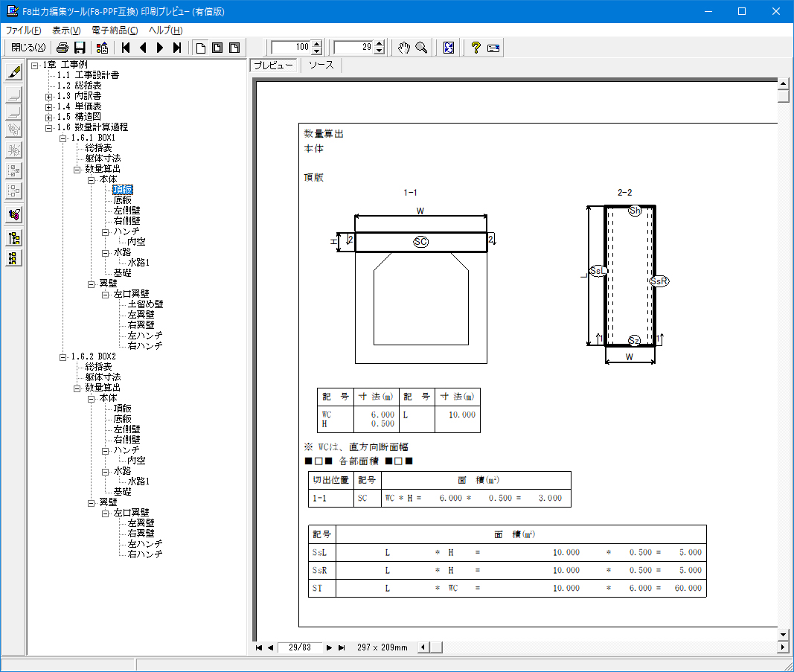Select 右ハンチ under BOX2 左口翼壁
The image size is (794, 672).
145,554
